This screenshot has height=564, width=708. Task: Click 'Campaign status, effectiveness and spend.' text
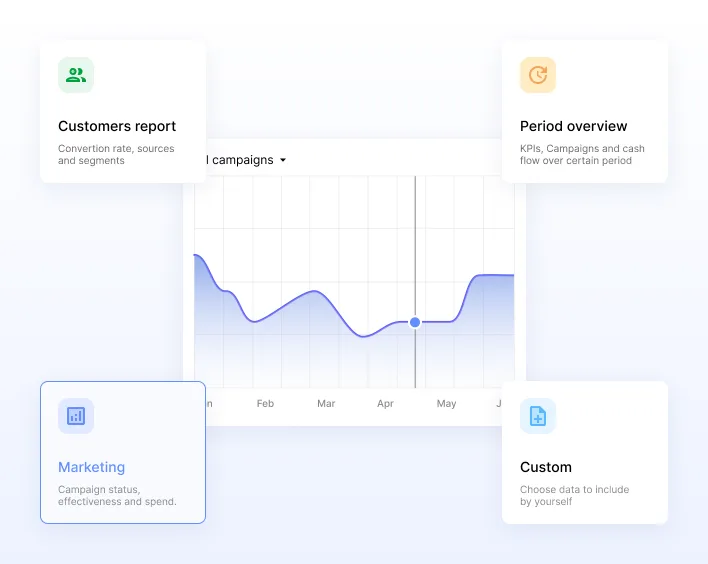pyautogui.click(x=117, y=495)
